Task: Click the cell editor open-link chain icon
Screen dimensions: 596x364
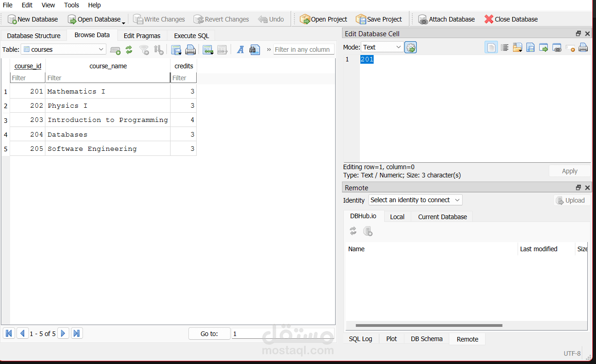Action: click(557, 47)
